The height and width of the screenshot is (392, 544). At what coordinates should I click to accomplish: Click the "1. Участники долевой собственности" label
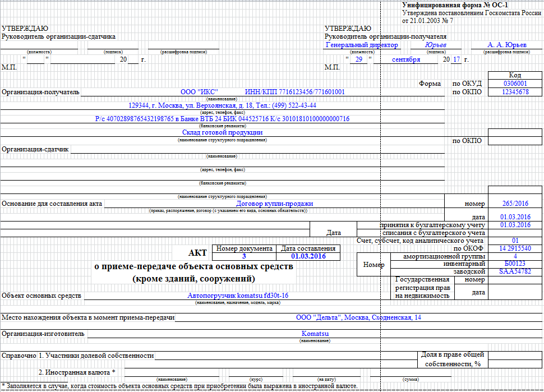point(96,356)
